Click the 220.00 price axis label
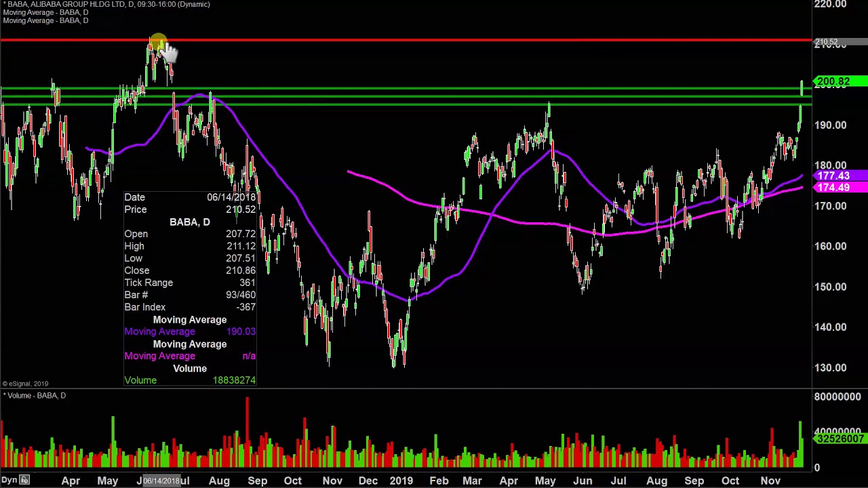The height and width of the screenshot is (488, 868). (831, 5)
